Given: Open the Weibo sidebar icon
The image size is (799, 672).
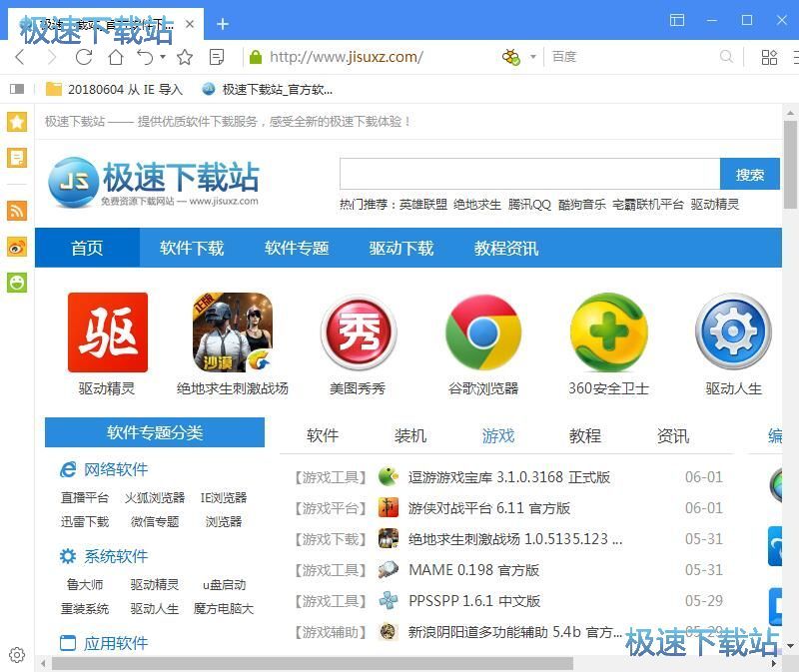Looking at the screenshot, I should pyautogui.click(x=17, y=247).
